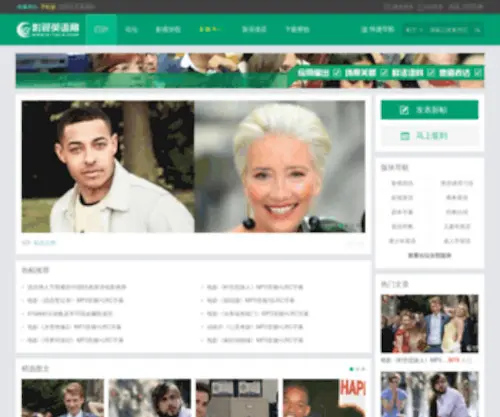The width and height of the screenshot is (500, 417).
Task: Open the bearded man card thumbnail
Action: (x=150, y=398)
